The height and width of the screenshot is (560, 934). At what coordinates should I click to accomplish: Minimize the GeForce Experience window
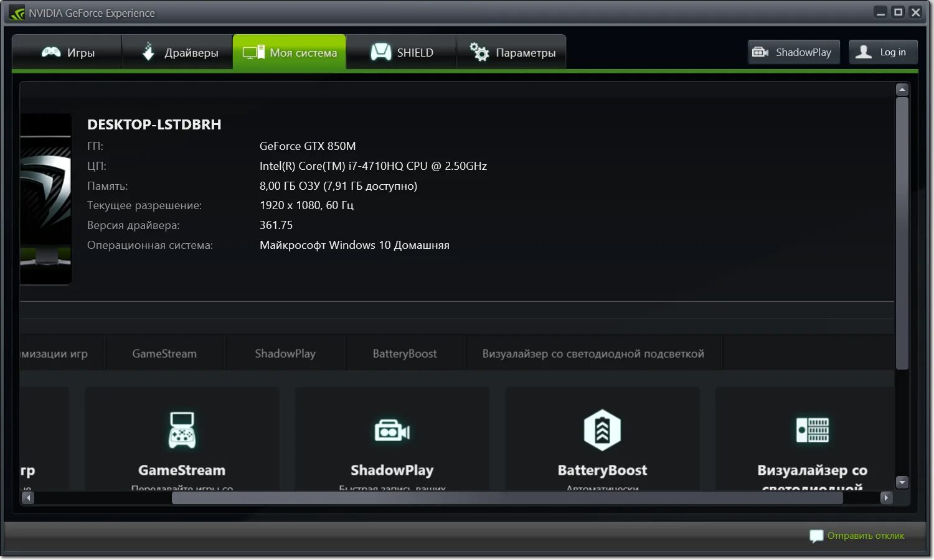tap(880, 12)
